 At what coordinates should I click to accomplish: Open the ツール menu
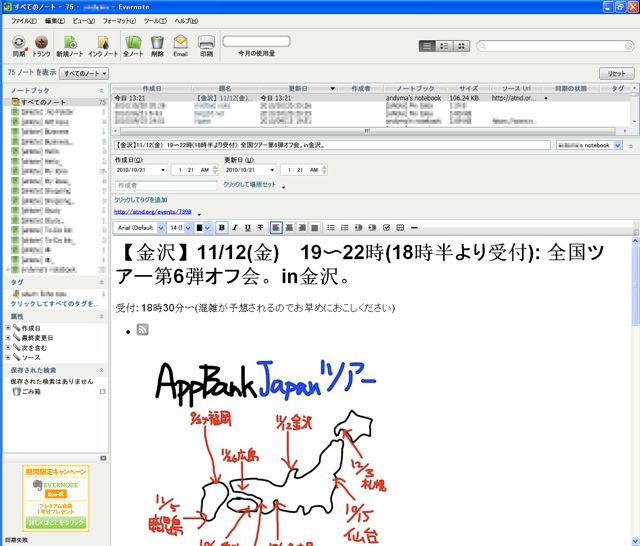click(155, 21)
